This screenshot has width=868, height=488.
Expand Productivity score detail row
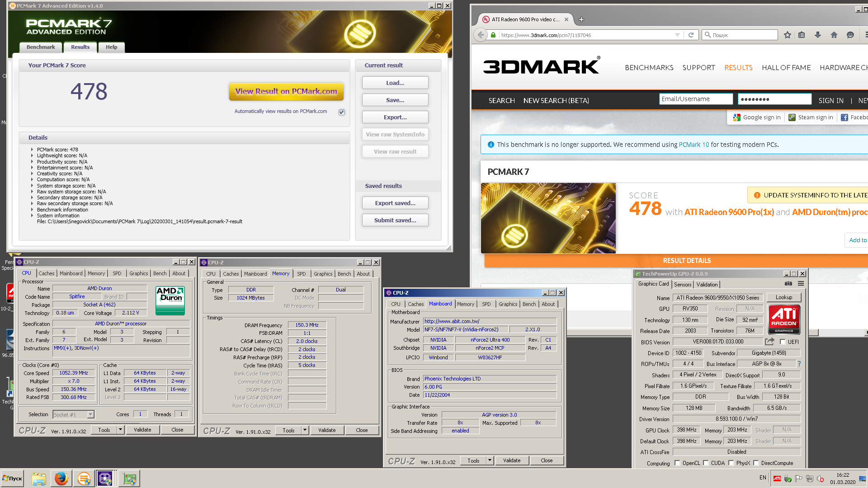[x=32, y=162]
